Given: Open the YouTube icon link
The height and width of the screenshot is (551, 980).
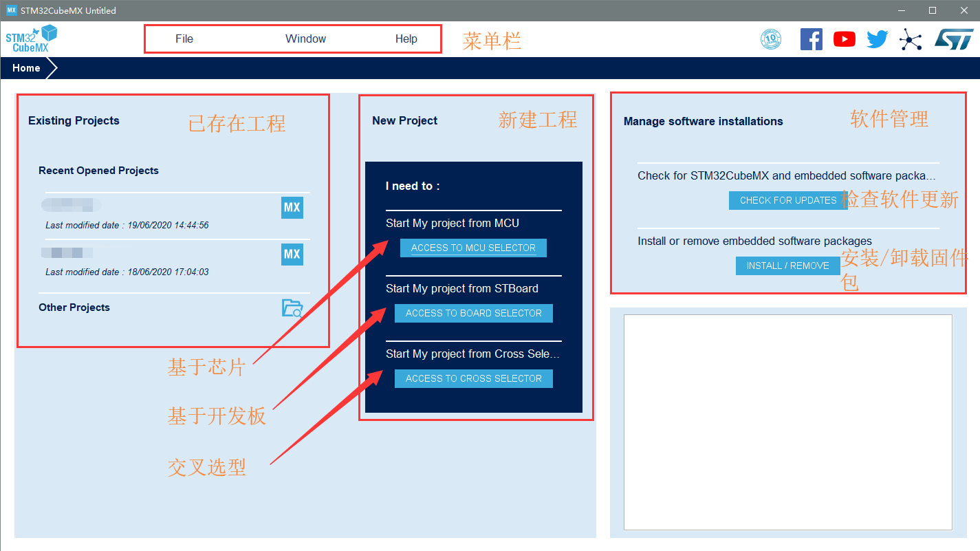Looking at the screenshot, I should (x=845, y=39).
